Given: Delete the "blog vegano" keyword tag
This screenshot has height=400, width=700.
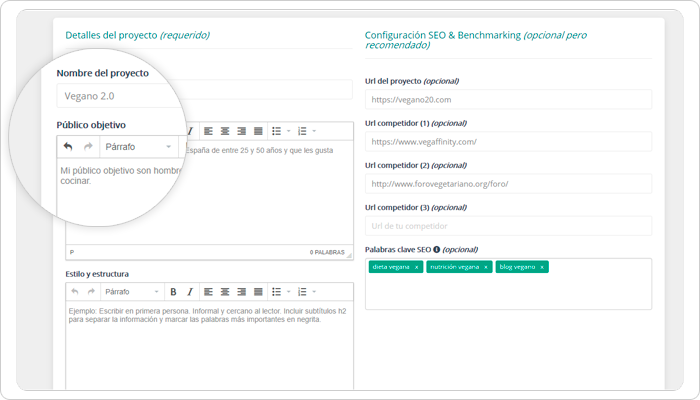Looking at the screenshot, I should click(x=542, y=267).
